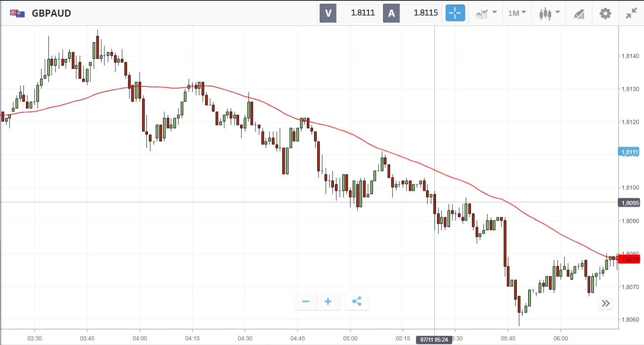644x345 pixels.
Task: Click the GBPAUD flag icon
Action: coord(18,13)
